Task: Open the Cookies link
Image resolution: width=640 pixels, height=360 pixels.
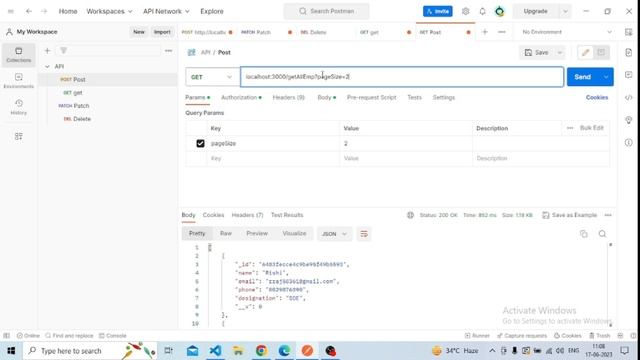Action: (597, 98)
